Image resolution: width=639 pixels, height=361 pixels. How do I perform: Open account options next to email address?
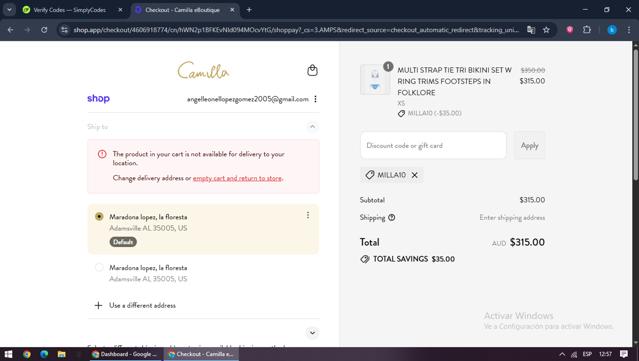point(315,99)
